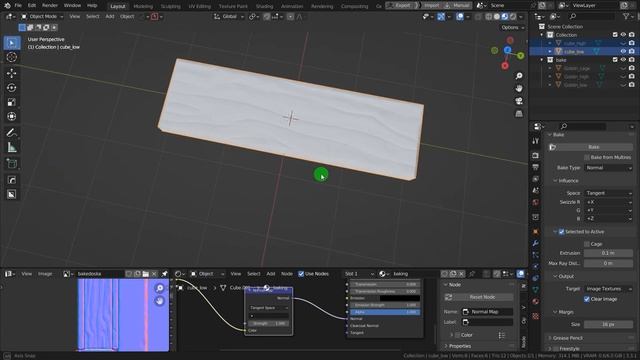Image resolution: width=640 pixels, height=360 pixels.
Task: Open the Output properties tab
Action: pos(536,167)
